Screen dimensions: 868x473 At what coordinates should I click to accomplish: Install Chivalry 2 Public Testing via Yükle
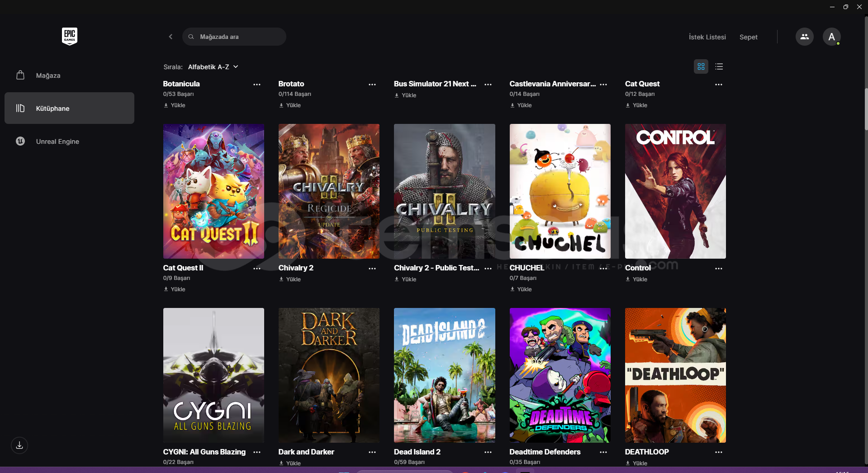[405, 279]
